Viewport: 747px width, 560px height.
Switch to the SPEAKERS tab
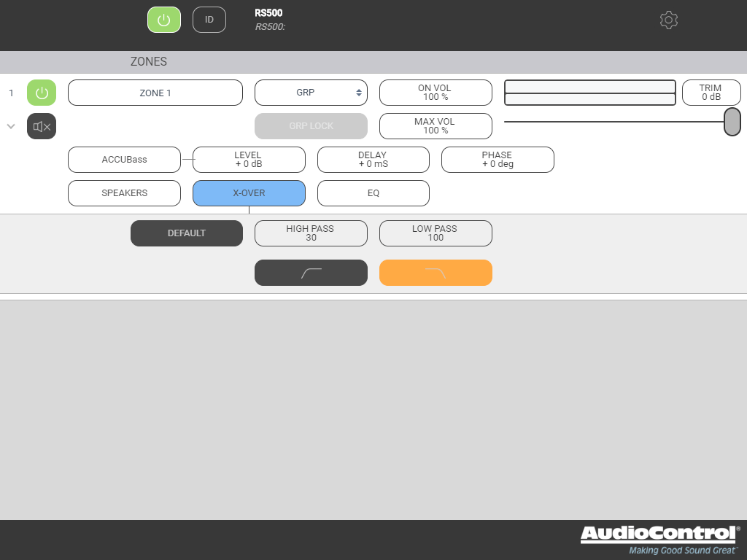[124, 193]
